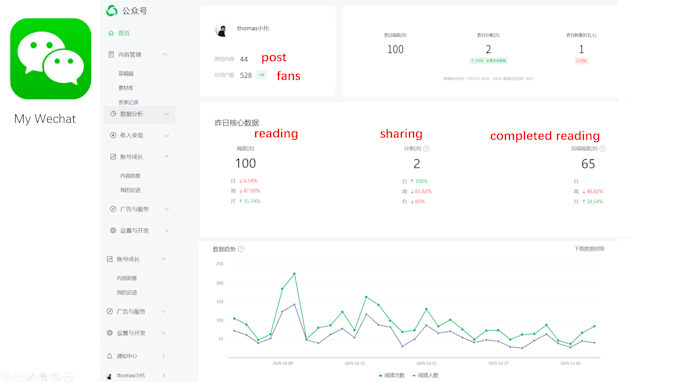Click the 81.82% weekly sharing change
Viewport: 680px width, 382px height.
click(421, 191)
